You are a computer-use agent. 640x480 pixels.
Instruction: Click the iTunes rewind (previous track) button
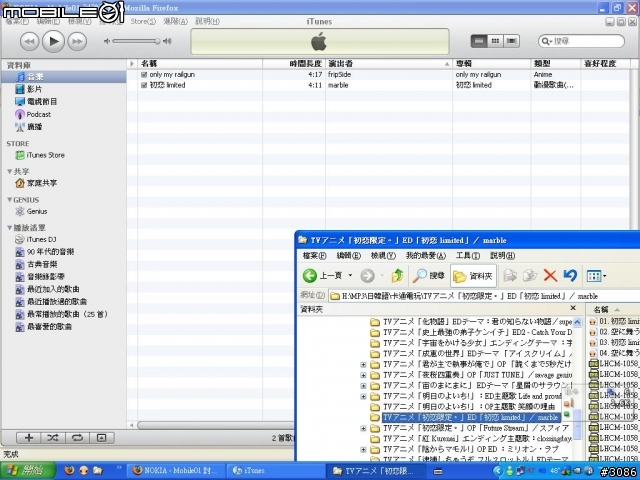coord(29,41)
